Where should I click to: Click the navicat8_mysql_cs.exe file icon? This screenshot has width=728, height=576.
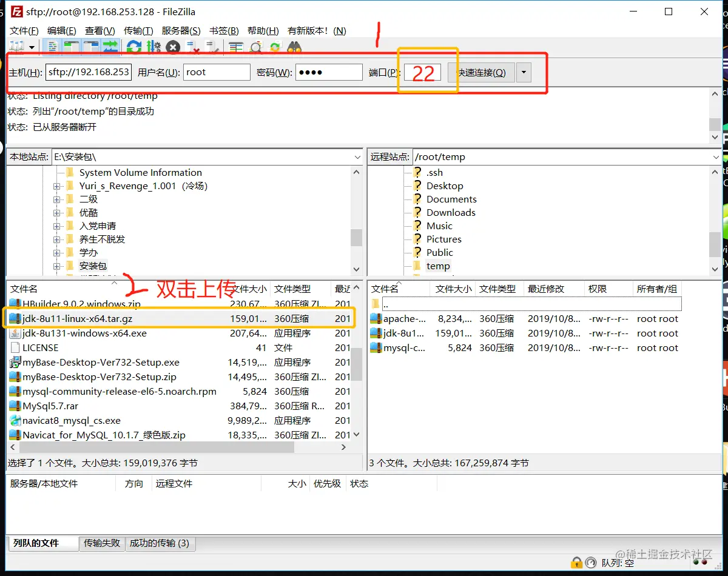[x=15, y=420]
